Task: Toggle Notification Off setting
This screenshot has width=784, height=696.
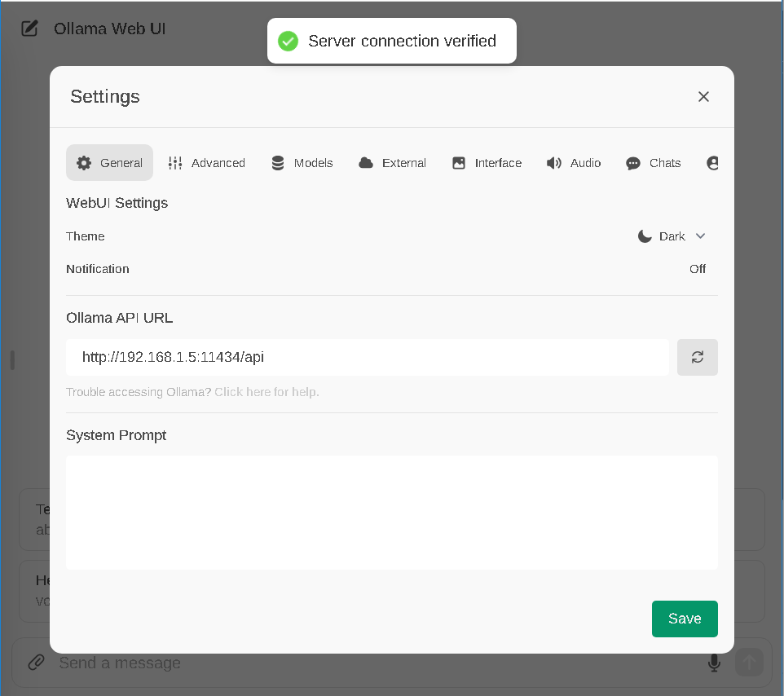Action: [x=697, y=269]
